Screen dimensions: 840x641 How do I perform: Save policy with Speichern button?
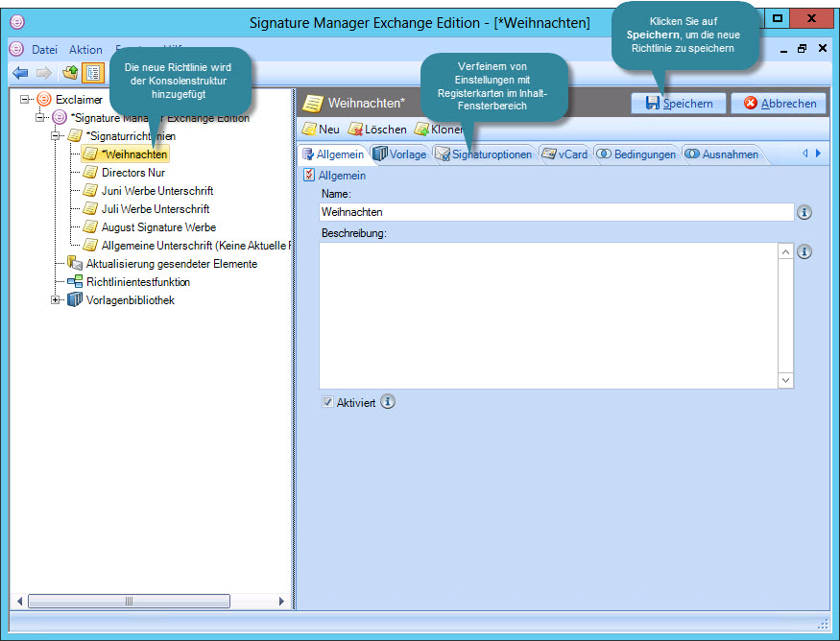679,104
